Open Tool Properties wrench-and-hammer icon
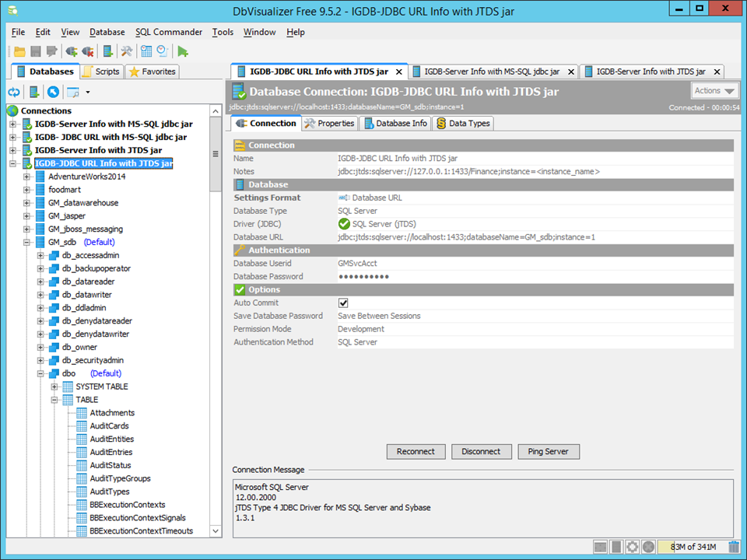The width and height of the screenshot is (747, 560). point(127,51)
